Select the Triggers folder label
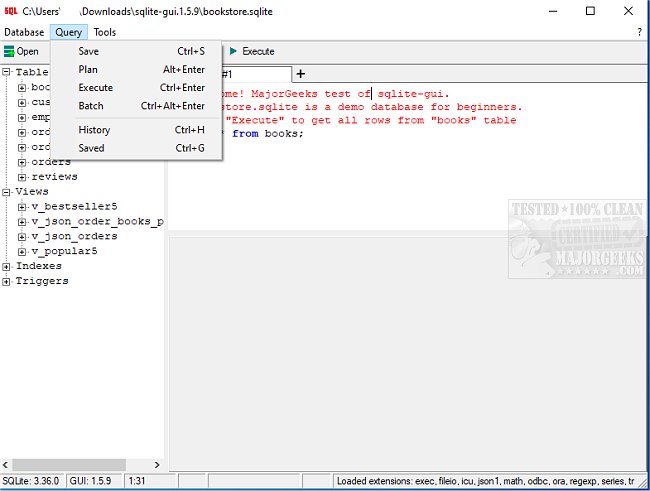The height and width of the screenshot is (491, 650). [x=42, y=281]
